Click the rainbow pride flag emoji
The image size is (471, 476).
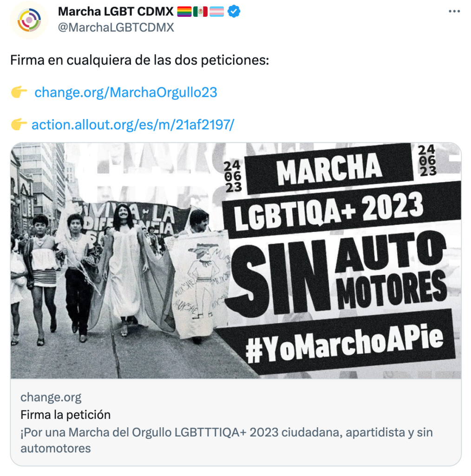pos(184,12)
